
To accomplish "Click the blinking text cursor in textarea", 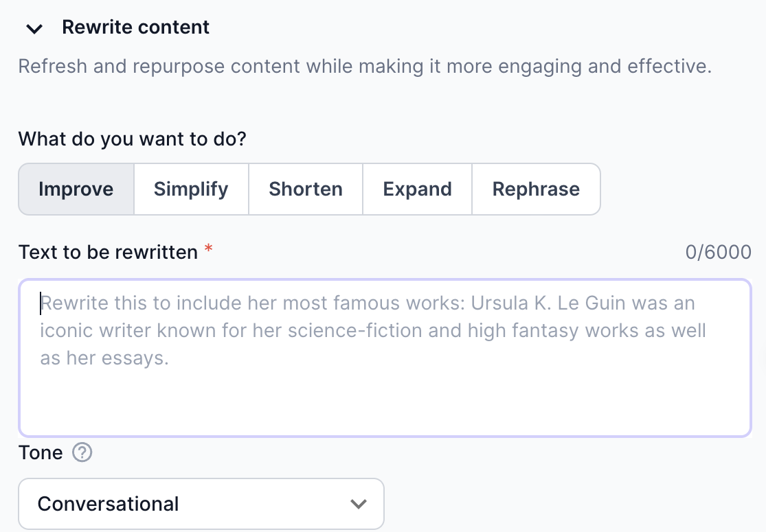I will [x=41, y=303].
